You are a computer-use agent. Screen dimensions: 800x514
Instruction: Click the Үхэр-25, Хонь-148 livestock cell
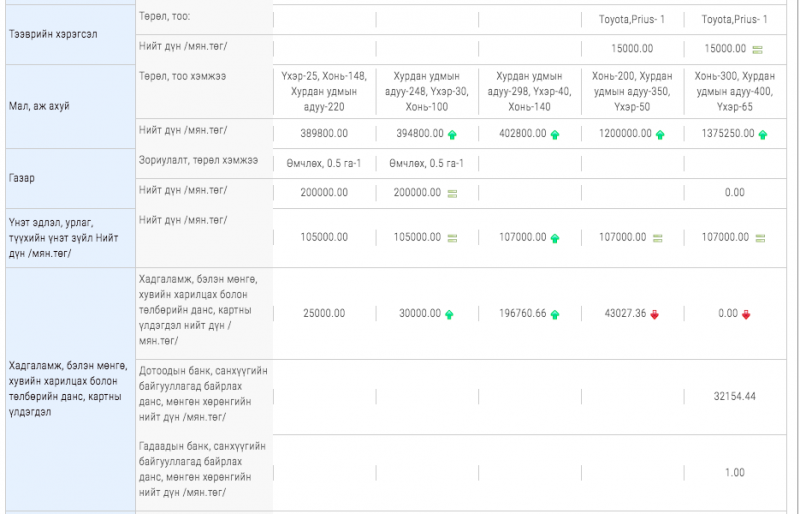324,91
